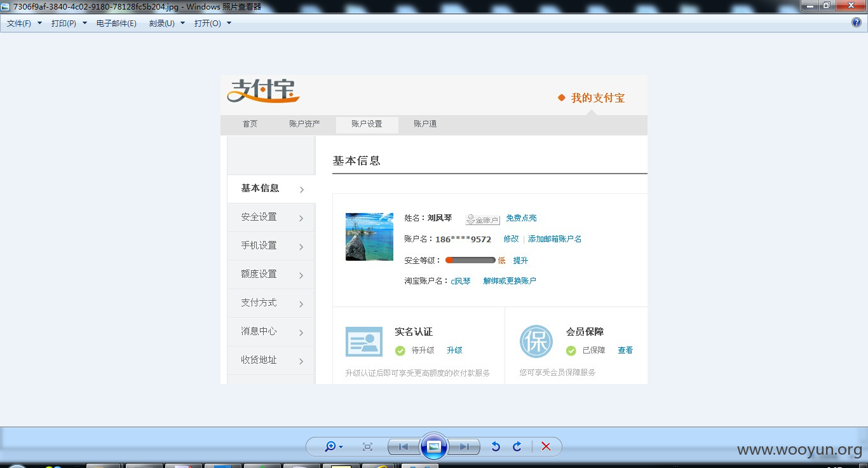Delete the photo with the red X icon
The height and width of the screenshot is (468, 868).
pos(546,447)
